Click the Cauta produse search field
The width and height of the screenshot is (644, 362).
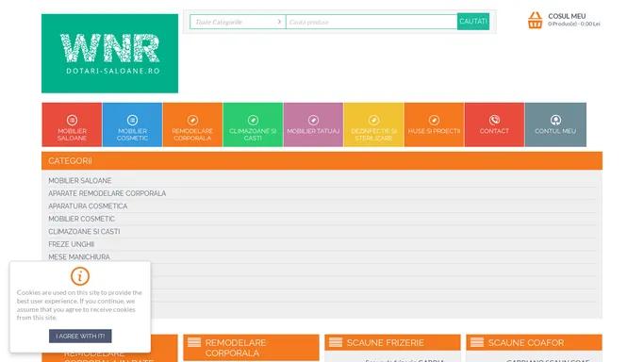click(372, 22)
